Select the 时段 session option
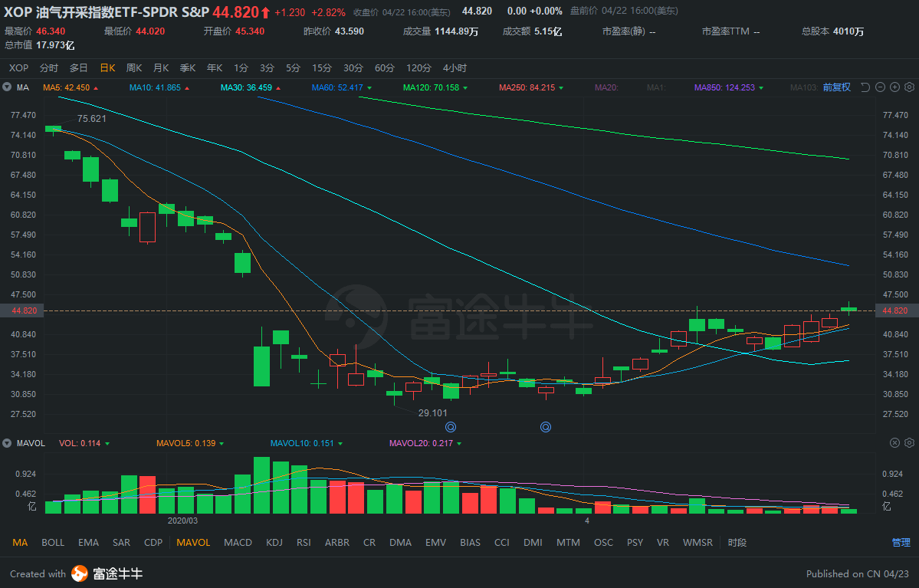 (737, 542)
